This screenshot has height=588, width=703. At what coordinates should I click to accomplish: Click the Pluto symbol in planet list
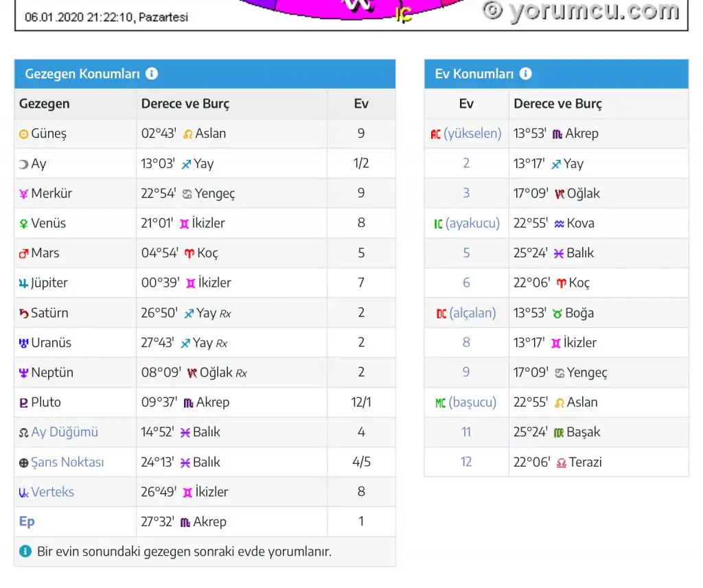click(24, 403)
